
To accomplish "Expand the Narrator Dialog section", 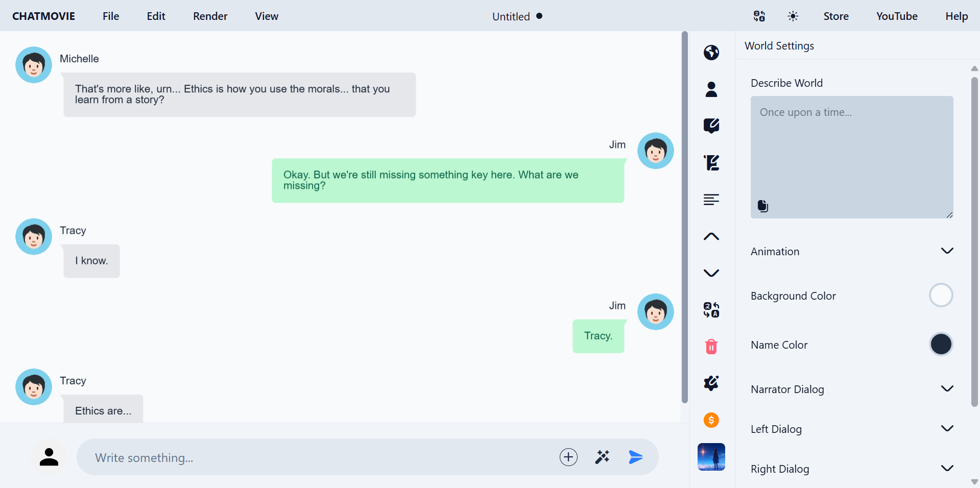I will pos(947,389).
